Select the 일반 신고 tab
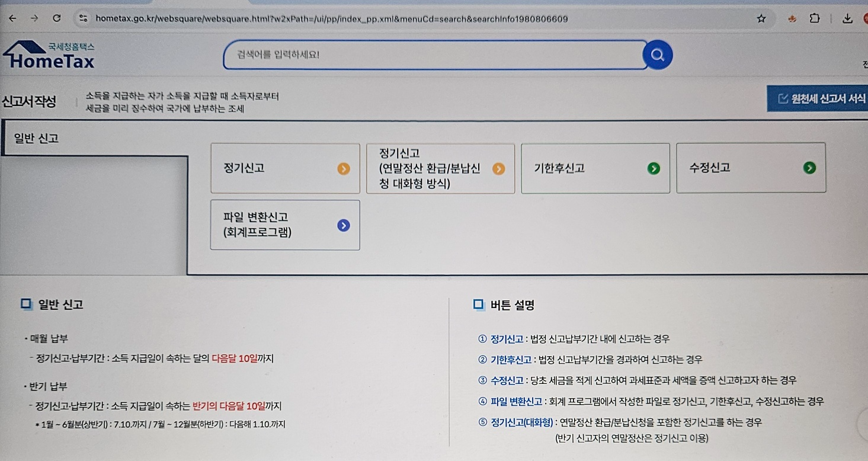 tap(36, 137)
